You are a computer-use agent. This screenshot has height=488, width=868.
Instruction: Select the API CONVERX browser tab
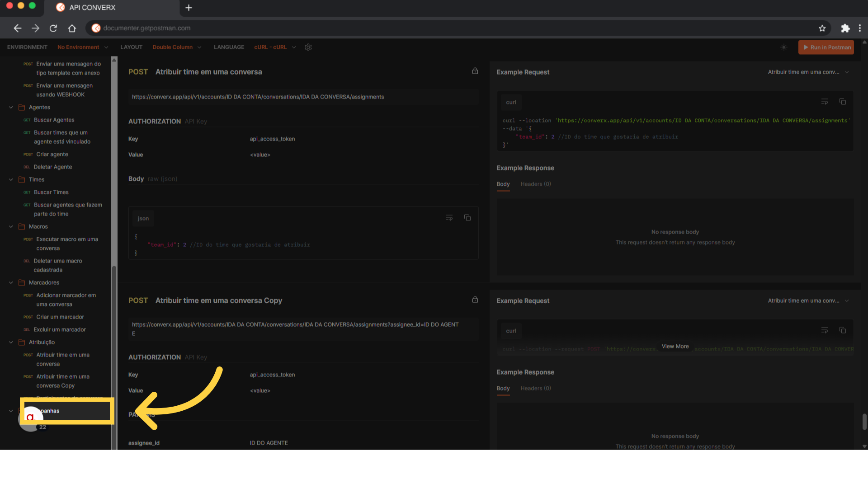click(x=113, y=8)
